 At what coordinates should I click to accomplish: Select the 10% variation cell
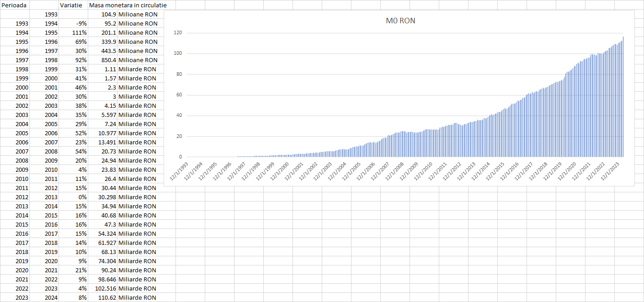(74, 252)
